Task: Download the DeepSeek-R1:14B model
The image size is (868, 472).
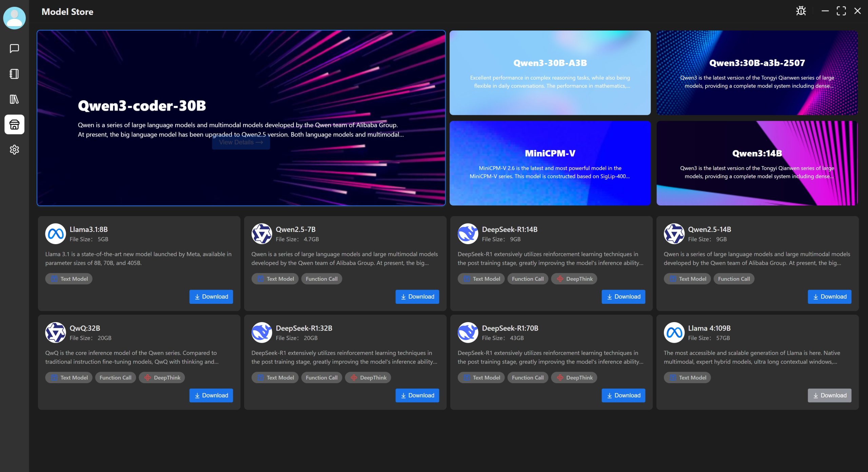Action: pos(623,297)
